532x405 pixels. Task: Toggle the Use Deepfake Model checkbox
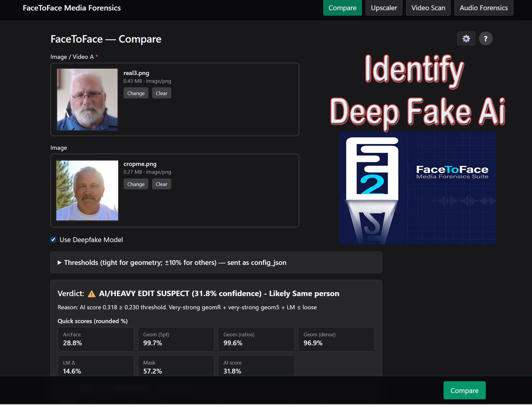[53, 239]
